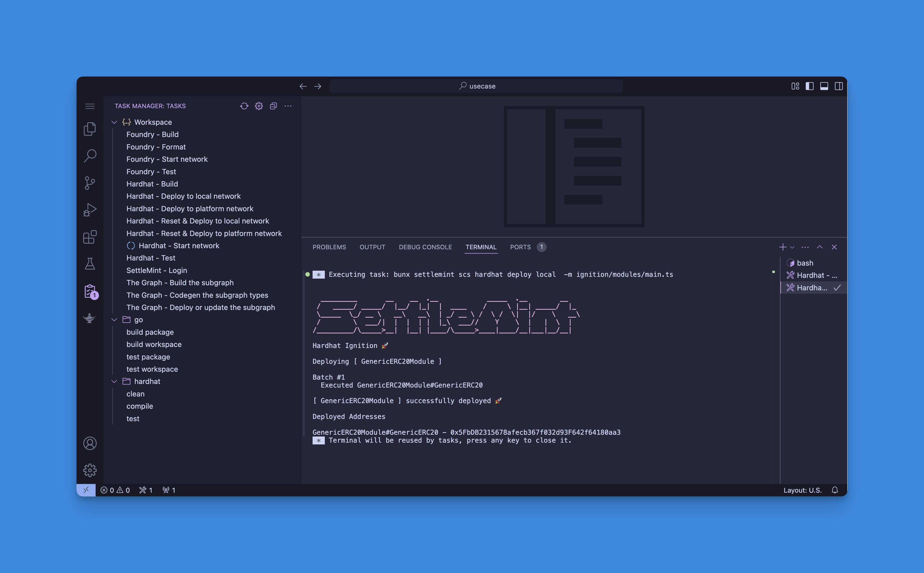The width and height of the screenshot is (924, 573).
Task: Open the hamburger application menu
Action: pos(90,106)
